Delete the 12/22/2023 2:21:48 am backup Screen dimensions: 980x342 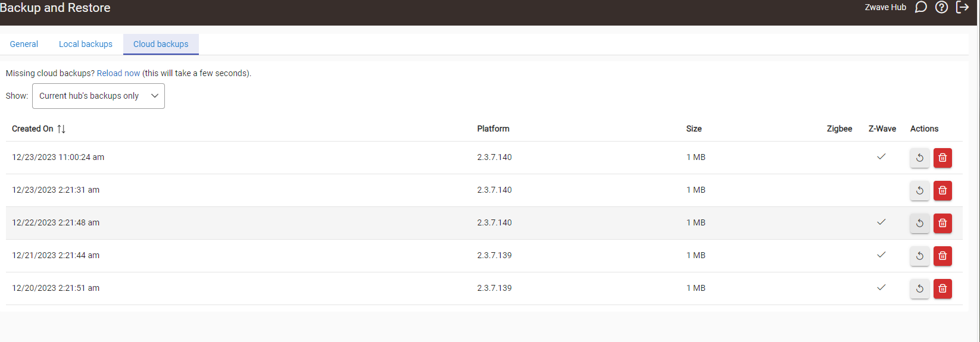(942, 224)
